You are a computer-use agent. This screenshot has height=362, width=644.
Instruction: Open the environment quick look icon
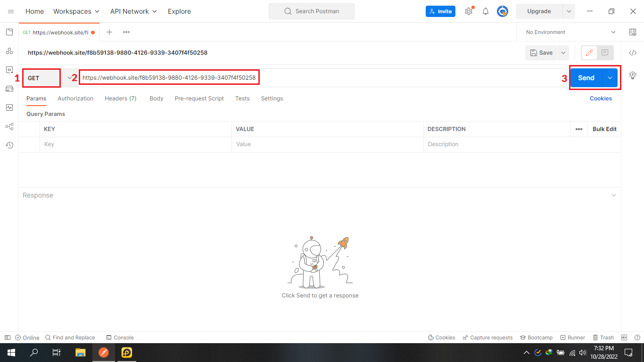click(633, 32)
